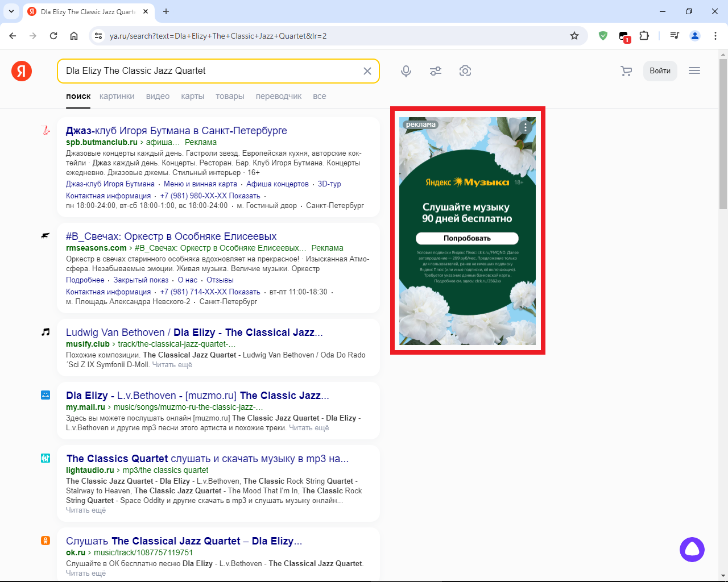This screenshot has width=728, height=582.
Task: Open image search via the camera icon
Action: coord(465,70)
